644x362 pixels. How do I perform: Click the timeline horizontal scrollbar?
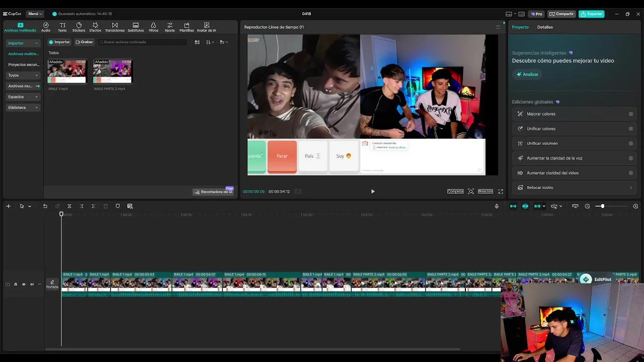253,349
